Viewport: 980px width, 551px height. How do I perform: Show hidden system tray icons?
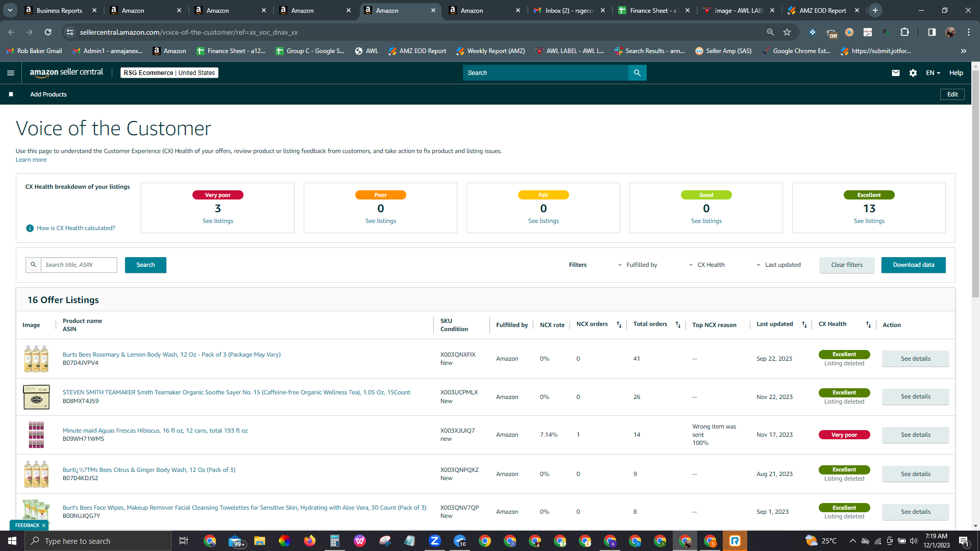point(852,541)
